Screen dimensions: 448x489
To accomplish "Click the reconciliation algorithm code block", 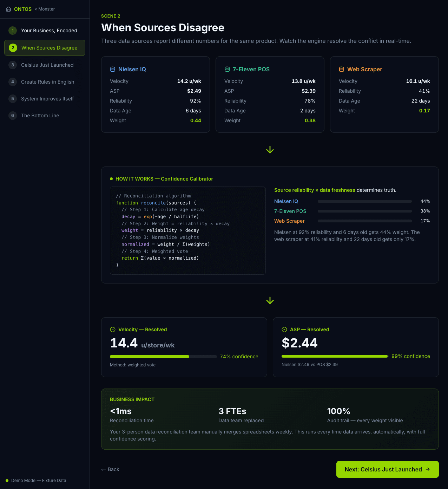I will 188,230.
